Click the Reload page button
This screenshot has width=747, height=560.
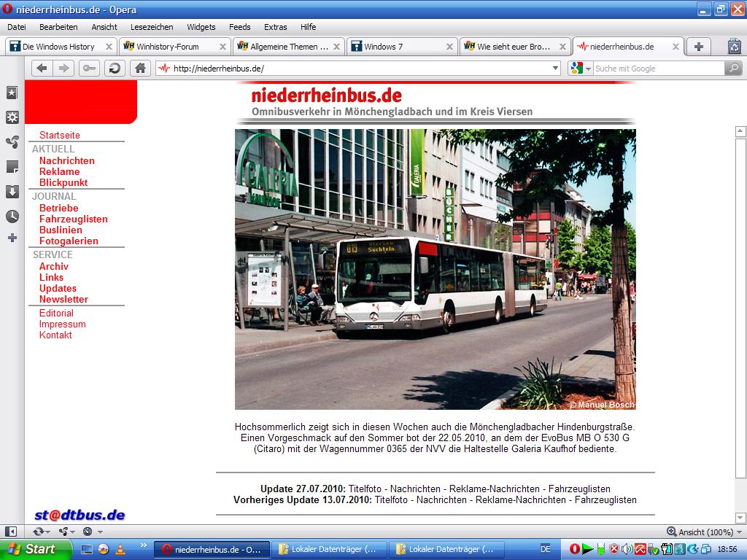115,69
